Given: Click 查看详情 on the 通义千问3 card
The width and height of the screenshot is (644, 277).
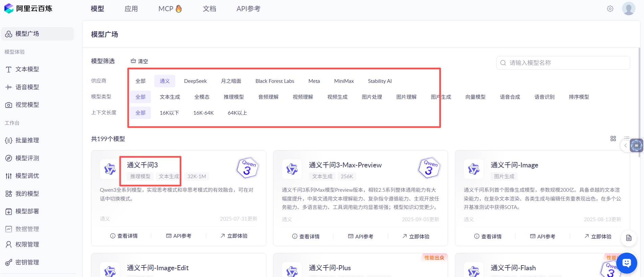Looking at the screenshot, I should 124,236.
